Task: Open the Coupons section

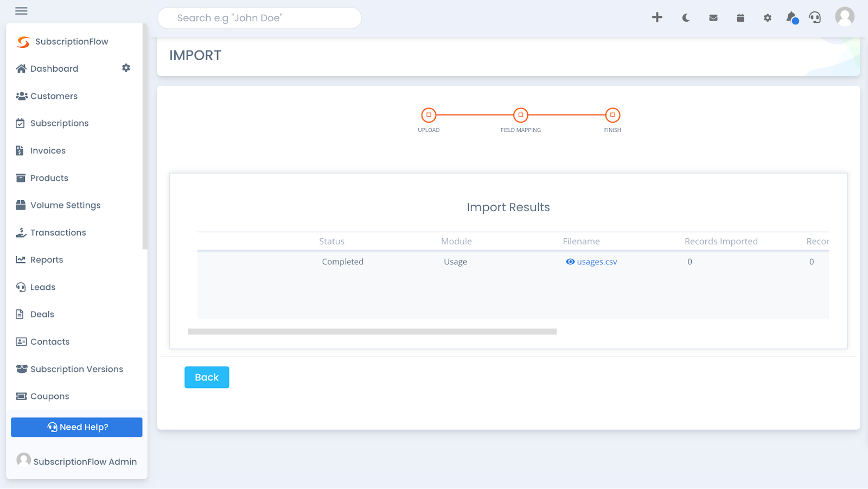Action: pos(49,396)
